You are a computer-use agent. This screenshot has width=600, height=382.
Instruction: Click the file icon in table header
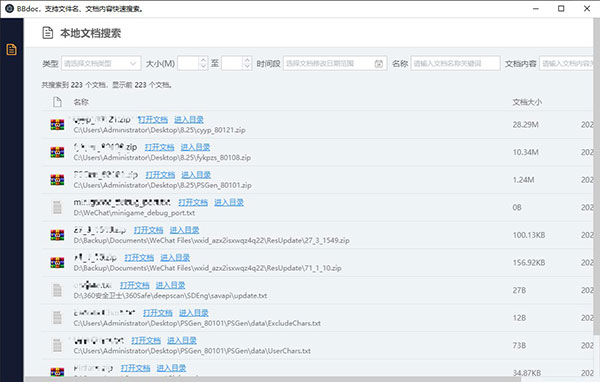pos(57,102)
